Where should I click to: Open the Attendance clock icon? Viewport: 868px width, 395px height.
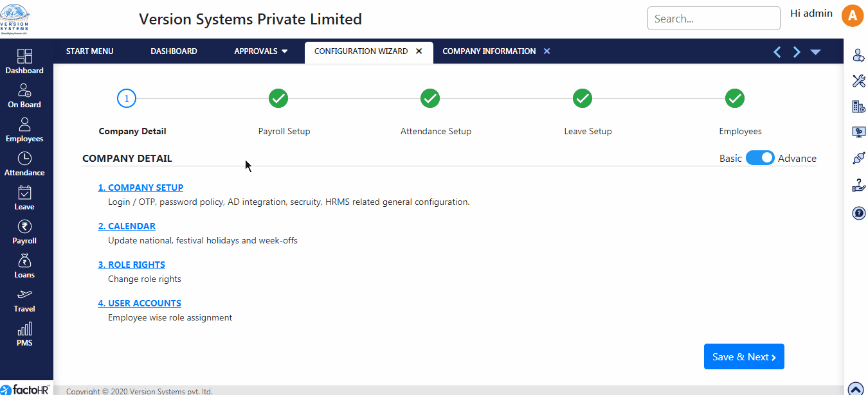(x=24, y=159)
